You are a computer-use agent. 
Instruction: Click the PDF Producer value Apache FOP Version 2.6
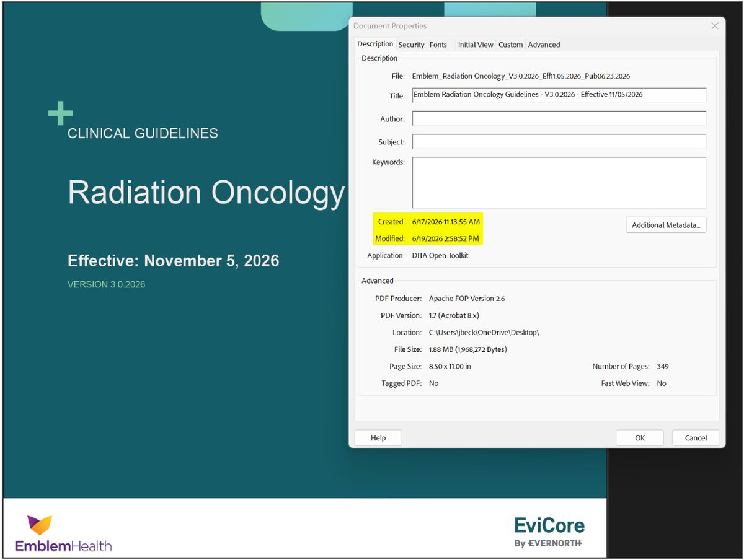(x=467, y=299)
